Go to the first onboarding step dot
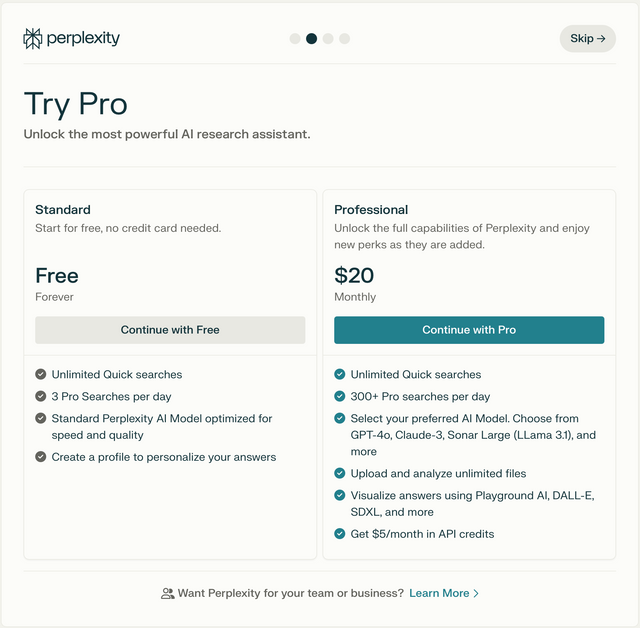The image size is (640, 628). 295,39
